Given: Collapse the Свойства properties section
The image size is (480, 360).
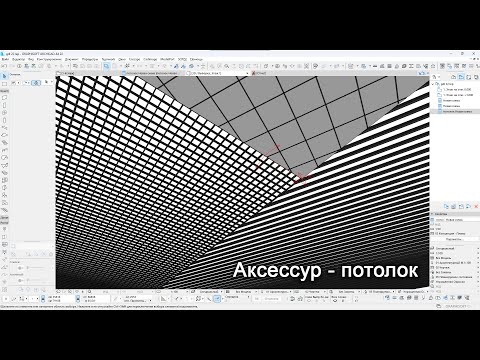Looking at the screenshot, I should coord(432,214).
